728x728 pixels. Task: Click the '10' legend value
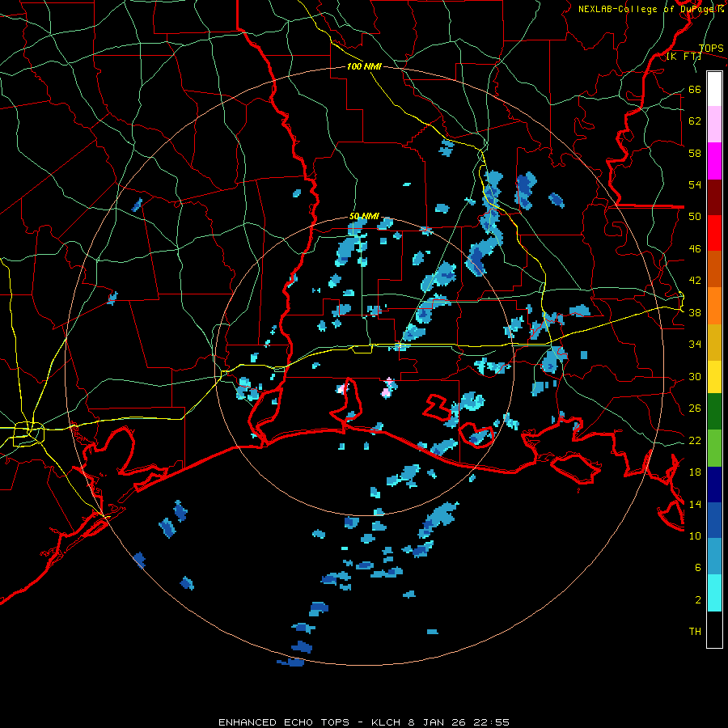(x=695, y=535)
